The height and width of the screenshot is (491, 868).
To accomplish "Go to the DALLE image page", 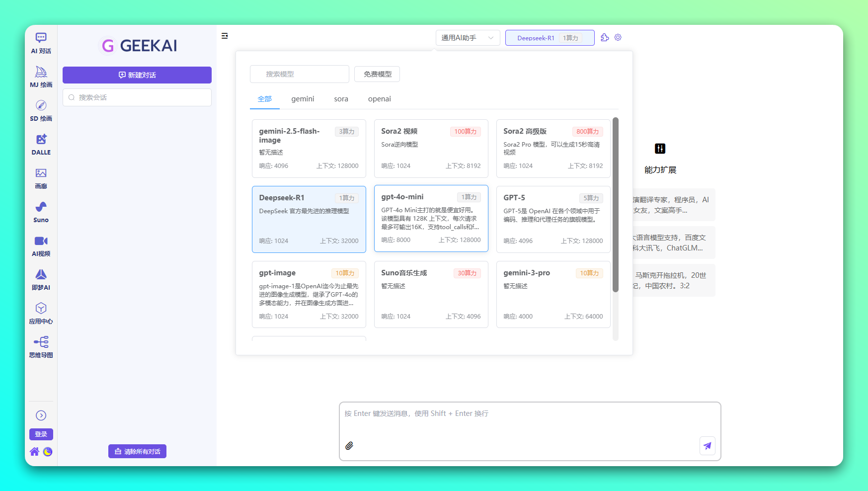I will [41, 144].
